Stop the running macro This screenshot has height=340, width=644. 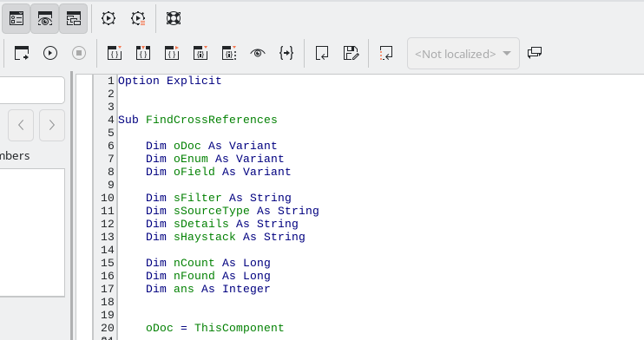coord(79,54)
